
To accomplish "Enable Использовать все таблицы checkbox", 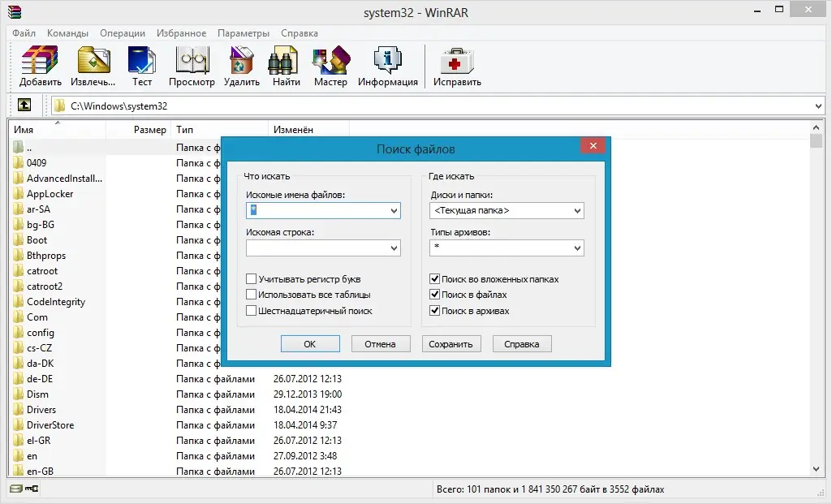I will pos(252,295).
